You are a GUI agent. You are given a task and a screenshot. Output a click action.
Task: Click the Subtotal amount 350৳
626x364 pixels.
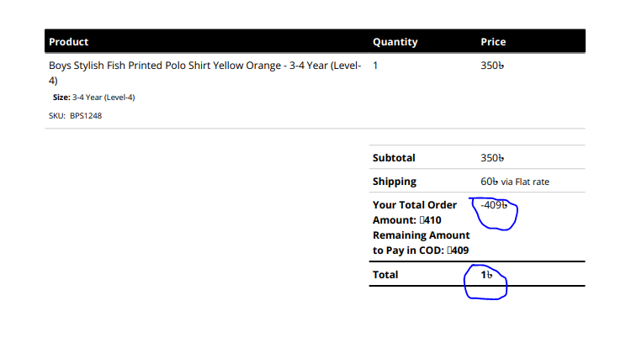pyautogui.click(x=492, y=158)
